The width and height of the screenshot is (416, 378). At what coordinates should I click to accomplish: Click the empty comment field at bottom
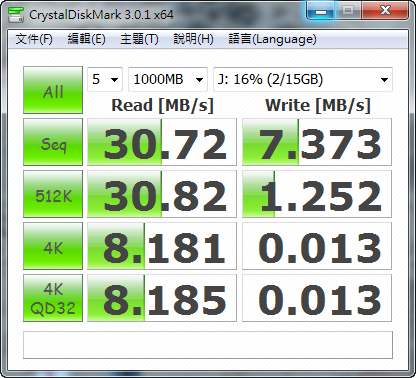(x=208, y=345)
